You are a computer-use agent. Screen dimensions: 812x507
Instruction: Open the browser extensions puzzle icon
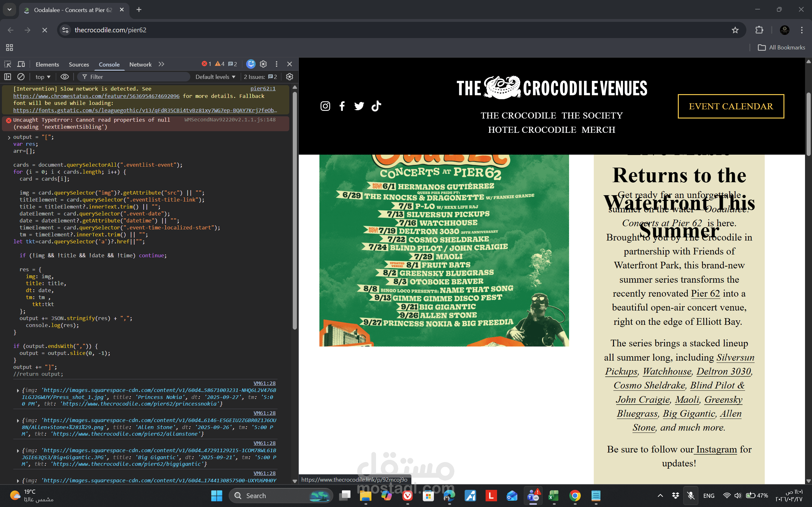(x=759, y=30)
